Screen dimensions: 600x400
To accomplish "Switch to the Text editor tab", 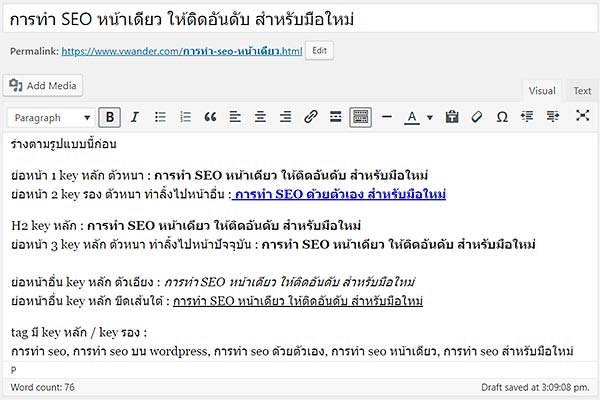I will pos(582,91).
